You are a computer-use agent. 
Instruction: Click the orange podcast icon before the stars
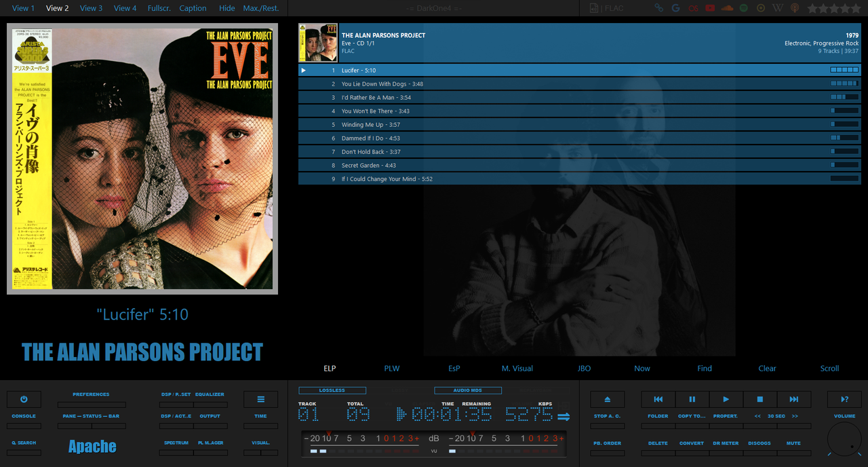click(795, 8)
